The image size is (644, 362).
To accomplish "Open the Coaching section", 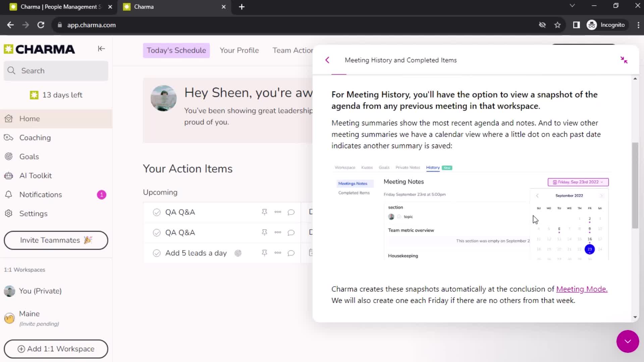I will coord(56,138).
